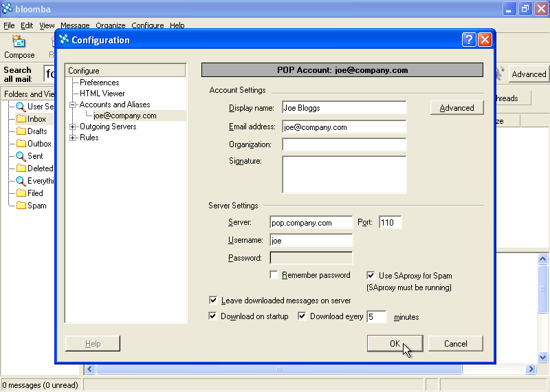Toggle Download on startup checkbox

[x=212, y=316]
